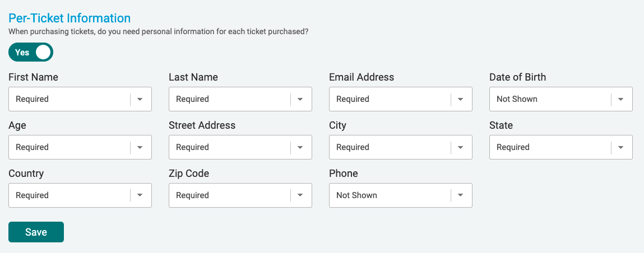Click the Date of Birth dropdown arrow
644x253 pixels.
[x=621, y=99]
